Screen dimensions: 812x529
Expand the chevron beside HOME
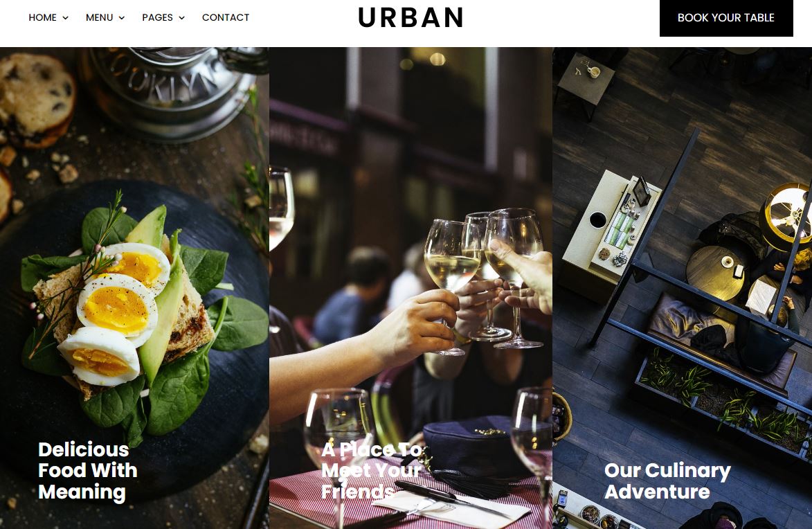pyautogui.click(x=65, y=18)
